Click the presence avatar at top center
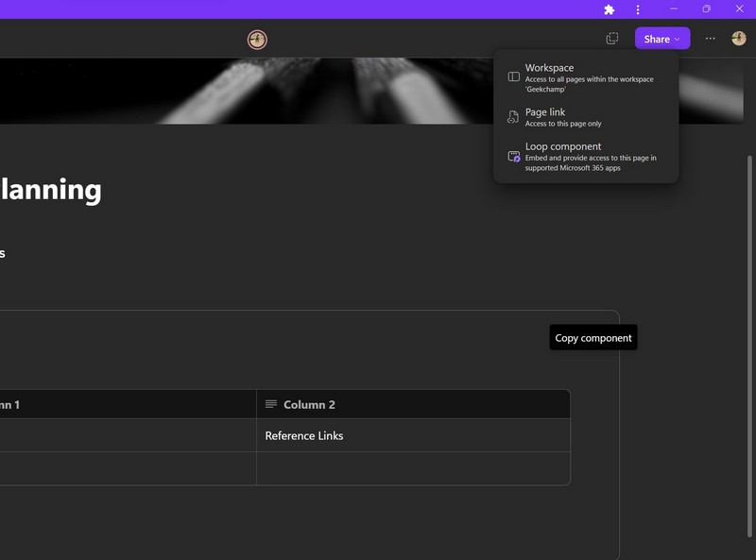The width and height of the screenshot is (756, 560). coord(257,40)
